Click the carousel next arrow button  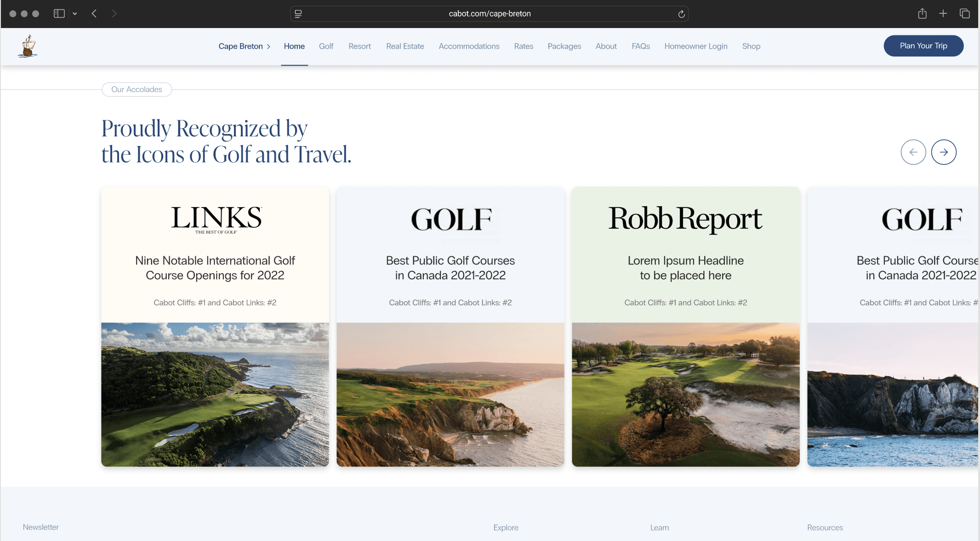[x=943, y=152]
